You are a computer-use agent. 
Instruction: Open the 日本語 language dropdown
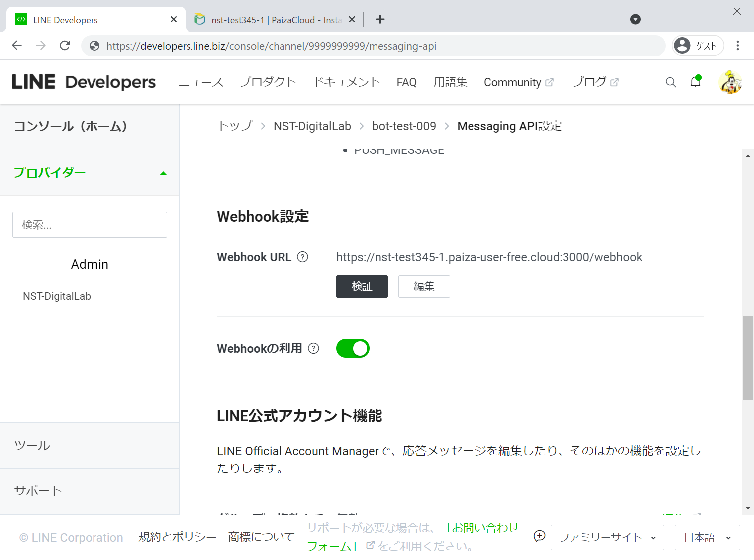[707, 537]
